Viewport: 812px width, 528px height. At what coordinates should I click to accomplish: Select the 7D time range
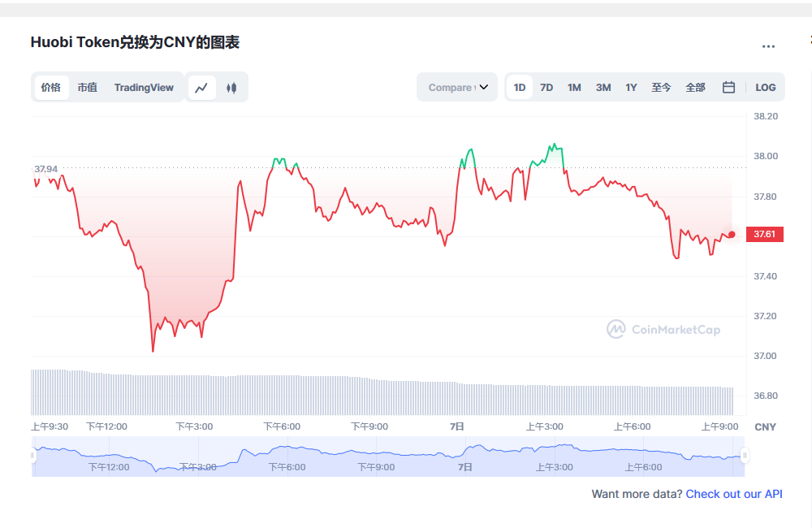pos(546,87)
